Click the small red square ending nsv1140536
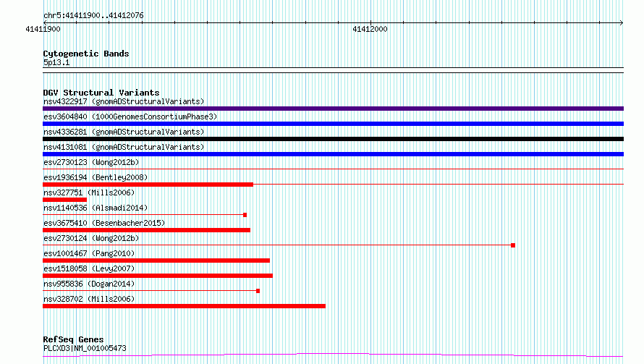The height and width of the screenshot is (364, 644). coord(245,215)
